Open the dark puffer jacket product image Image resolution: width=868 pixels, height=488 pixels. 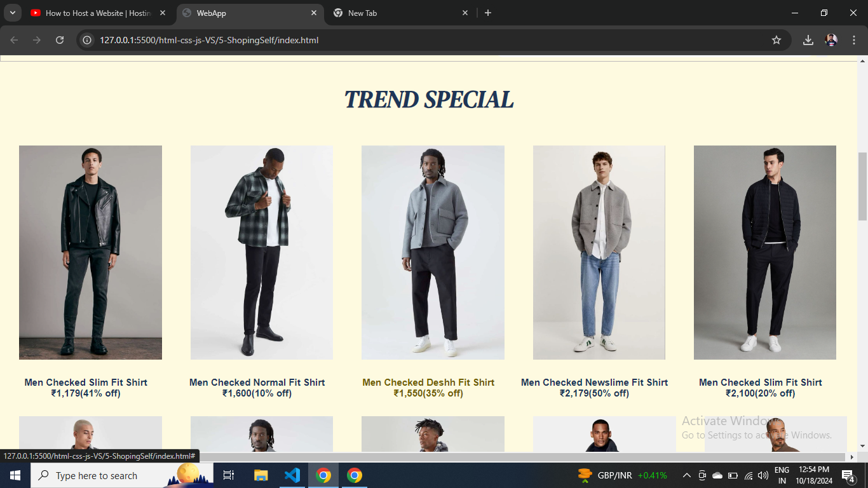point(765,252)
